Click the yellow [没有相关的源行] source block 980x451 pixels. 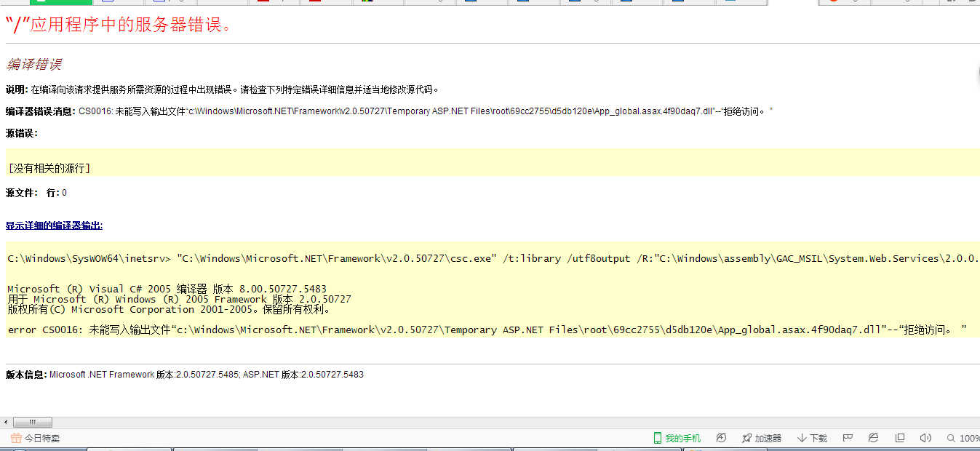coord(49,168)
